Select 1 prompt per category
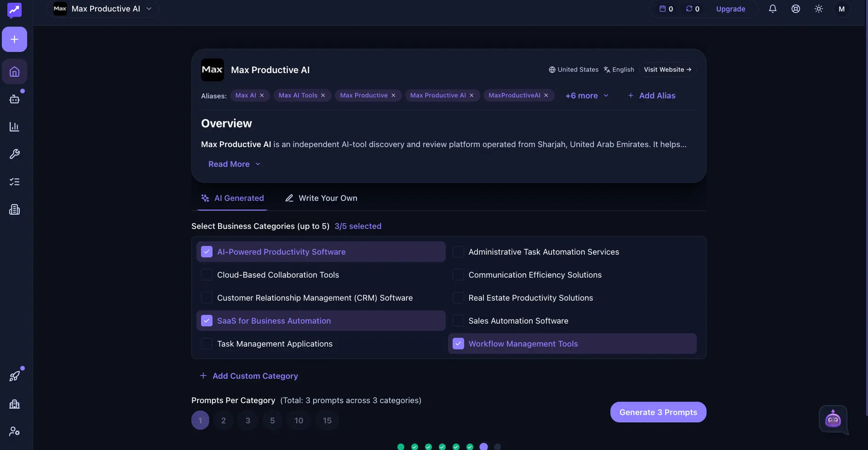868x450 pixels. pos(200,420)
